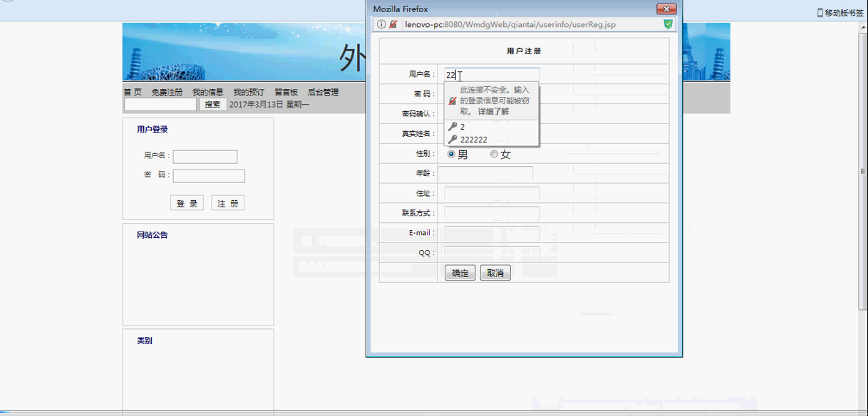Viewport: 868px width, 416px height.
Task: Focus the login panel 密码 field
Action: coord(209,176)
